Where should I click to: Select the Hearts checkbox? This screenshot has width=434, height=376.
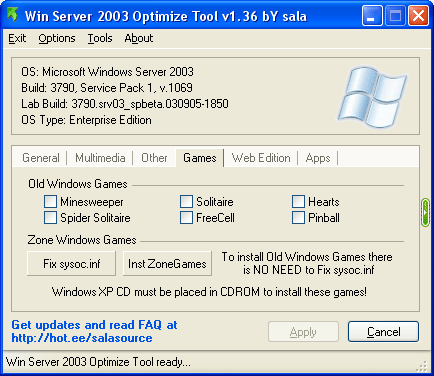[x=298, y=202]
